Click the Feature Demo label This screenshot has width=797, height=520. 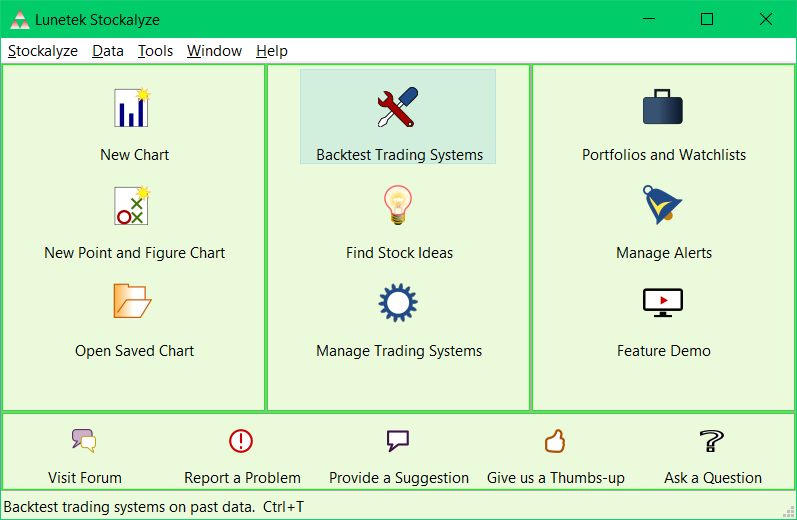664,351
